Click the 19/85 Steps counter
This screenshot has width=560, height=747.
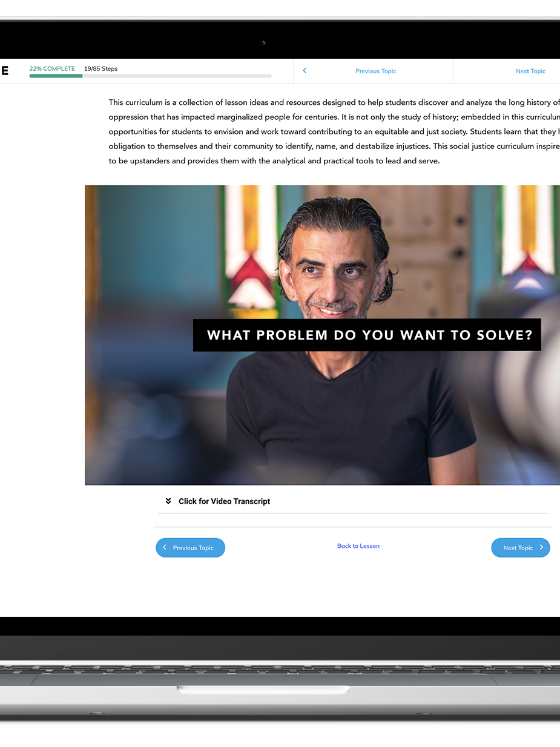click(100, 68)
